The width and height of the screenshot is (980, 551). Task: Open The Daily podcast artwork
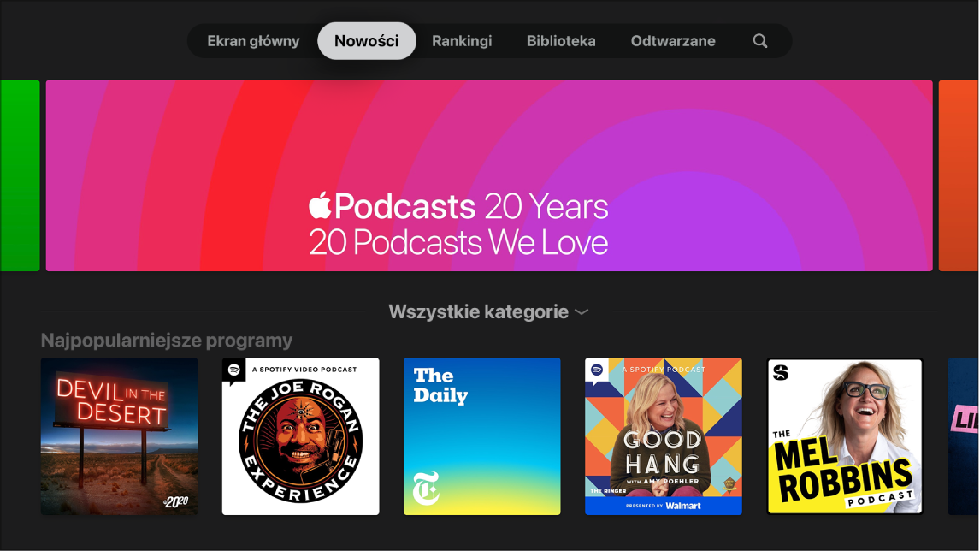click(481, 436)
